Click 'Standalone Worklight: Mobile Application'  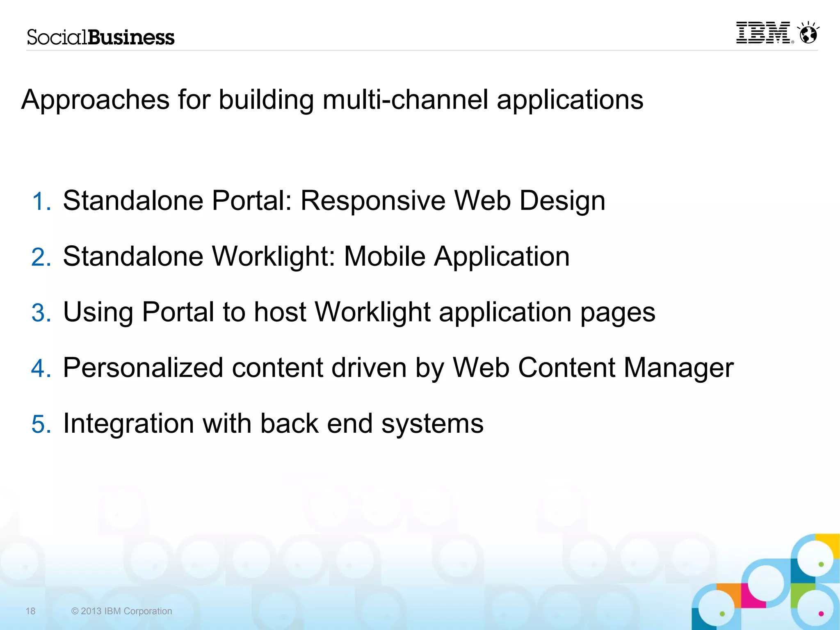click(x=316, y=257)
